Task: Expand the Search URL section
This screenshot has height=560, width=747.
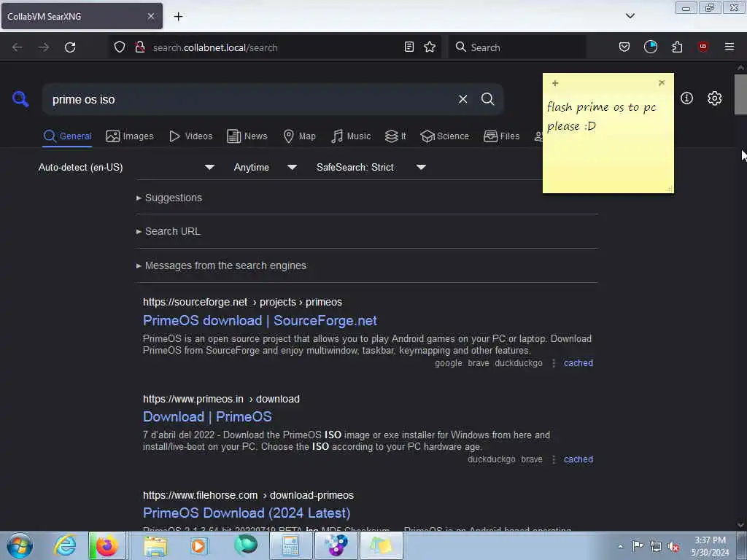Action: 169,231
